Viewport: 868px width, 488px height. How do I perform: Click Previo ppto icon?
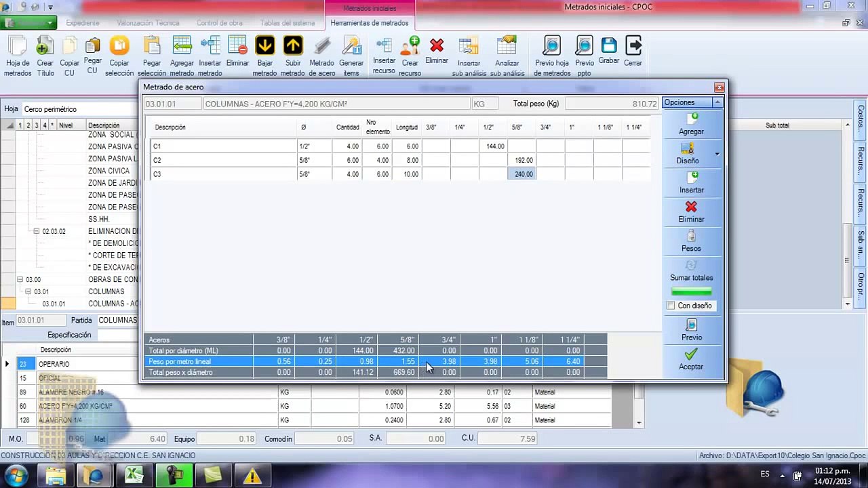point(584,47)
